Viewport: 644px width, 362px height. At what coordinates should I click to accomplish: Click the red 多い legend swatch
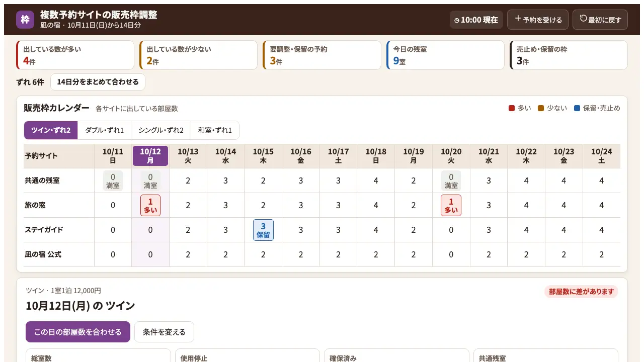coord(512,108)
